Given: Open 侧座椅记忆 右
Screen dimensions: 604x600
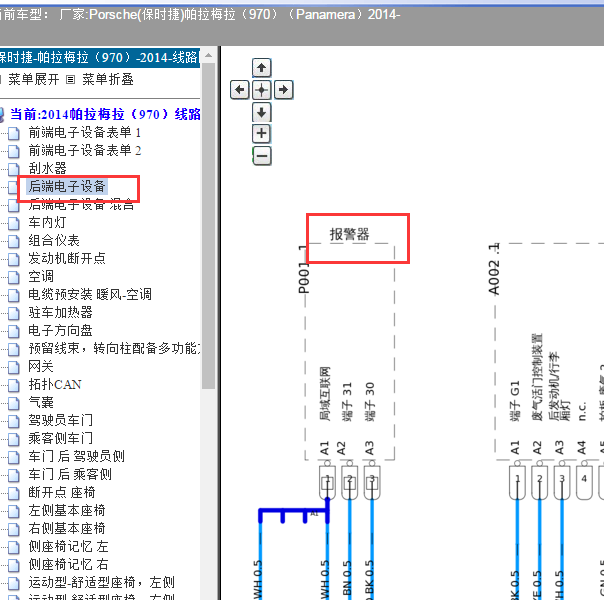Looking at the screenshot, I should 68,564.
